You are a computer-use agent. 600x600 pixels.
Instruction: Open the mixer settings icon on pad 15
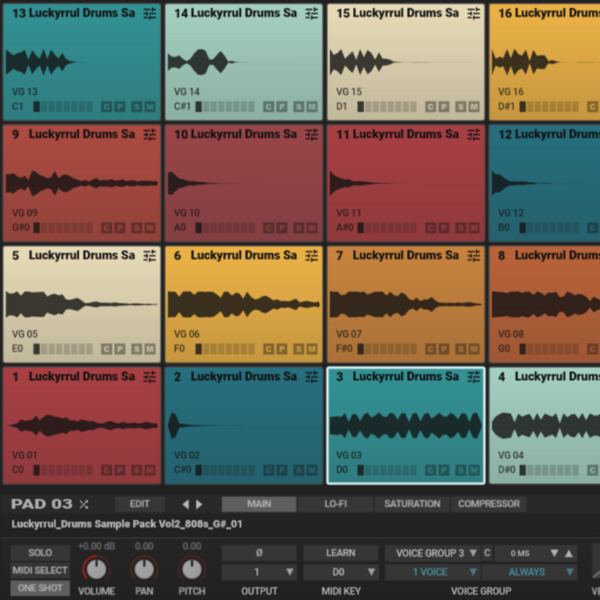point(473,13)
